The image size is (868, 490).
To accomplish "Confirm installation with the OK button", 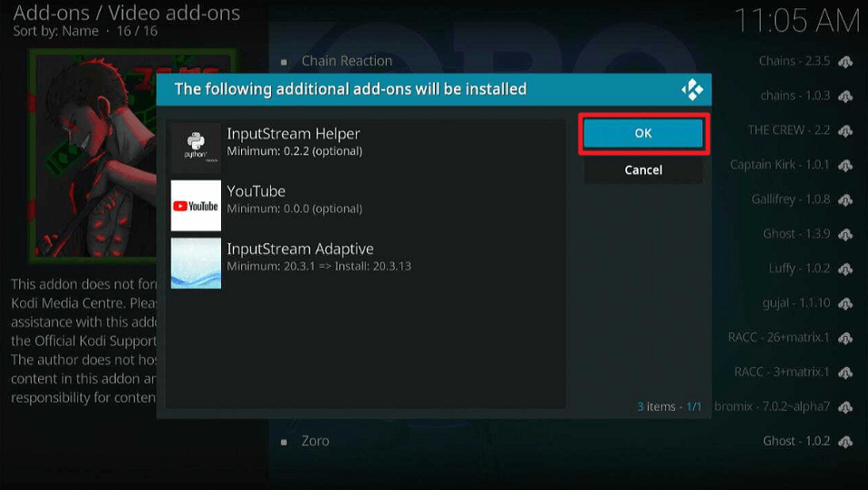I will tap(642, 133).
